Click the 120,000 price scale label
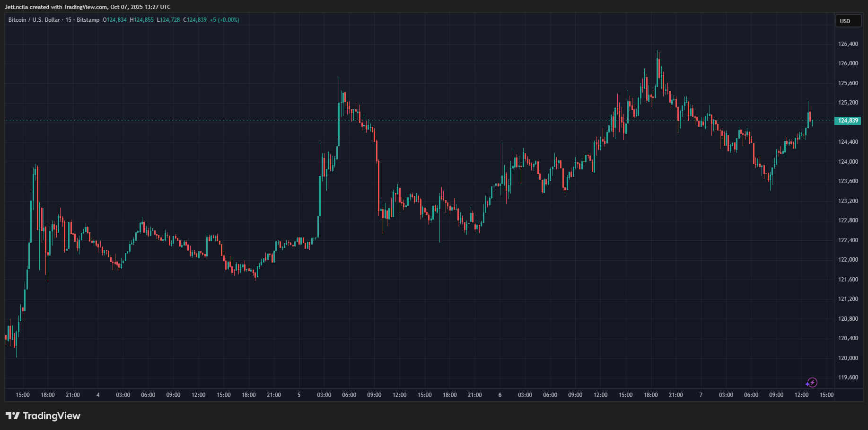Image resolution: width=868 pixels, height=430 pixels. click(848, 358)
